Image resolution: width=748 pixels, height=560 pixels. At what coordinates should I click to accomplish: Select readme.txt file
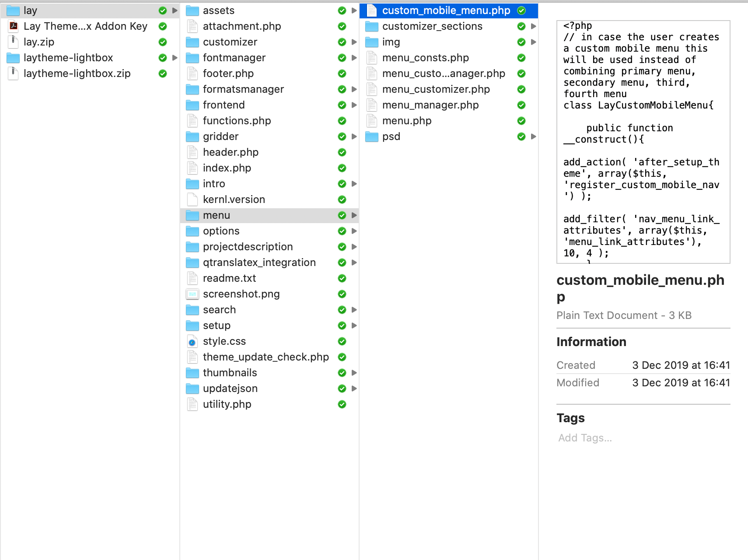[x=229, y=278]
